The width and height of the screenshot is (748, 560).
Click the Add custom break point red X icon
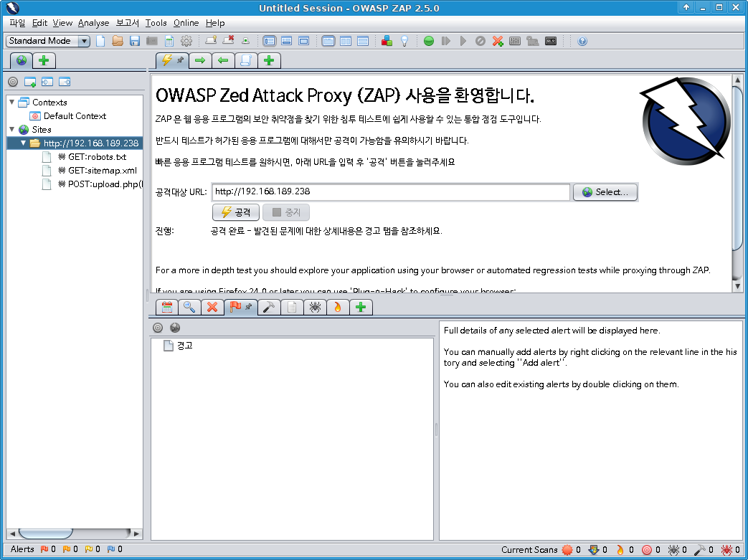point(498,41)
